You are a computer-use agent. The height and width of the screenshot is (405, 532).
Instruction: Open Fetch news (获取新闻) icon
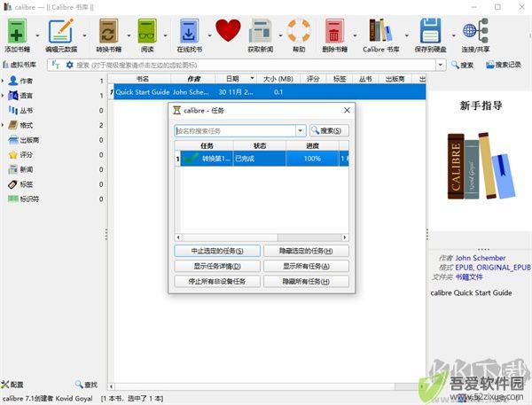pyautogui.click(x=260, y=31)
